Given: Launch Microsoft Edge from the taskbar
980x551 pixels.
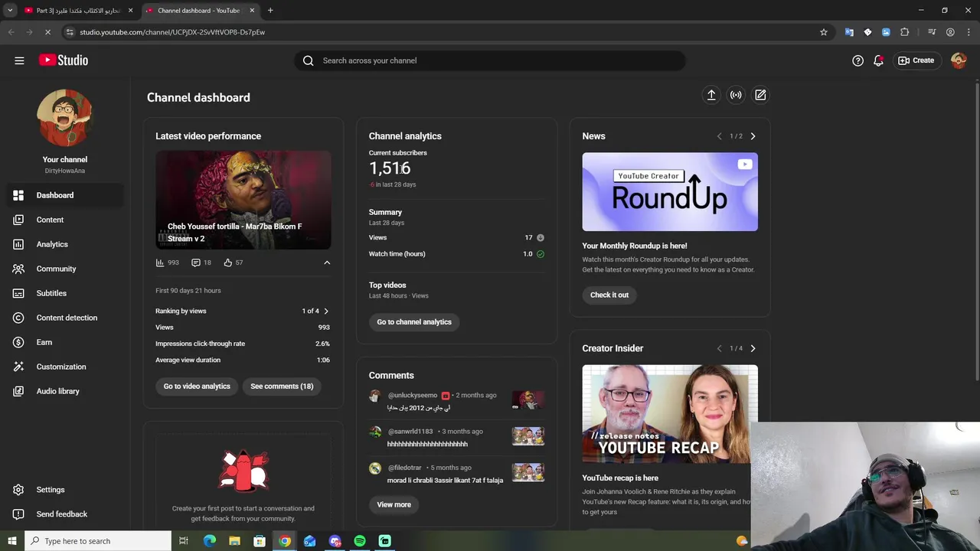Looking at the screenshot, I should click(x=209, y=541).
